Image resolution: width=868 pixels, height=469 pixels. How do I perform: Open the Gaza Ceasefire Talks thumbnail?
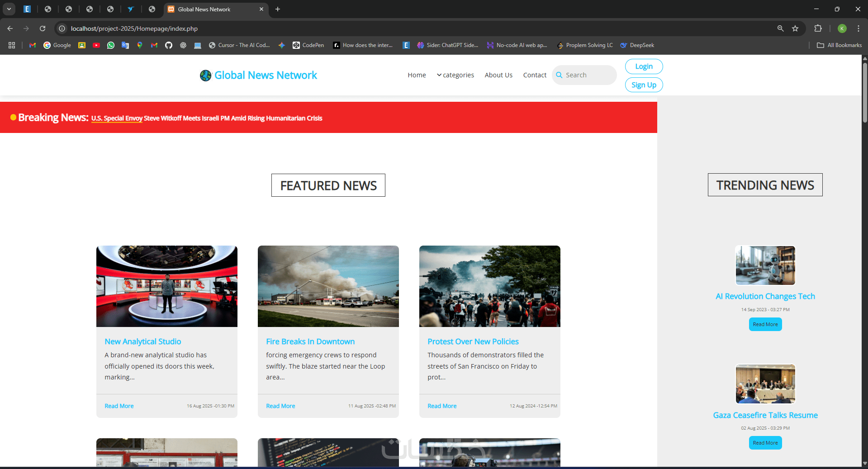[x=765, y=384]
